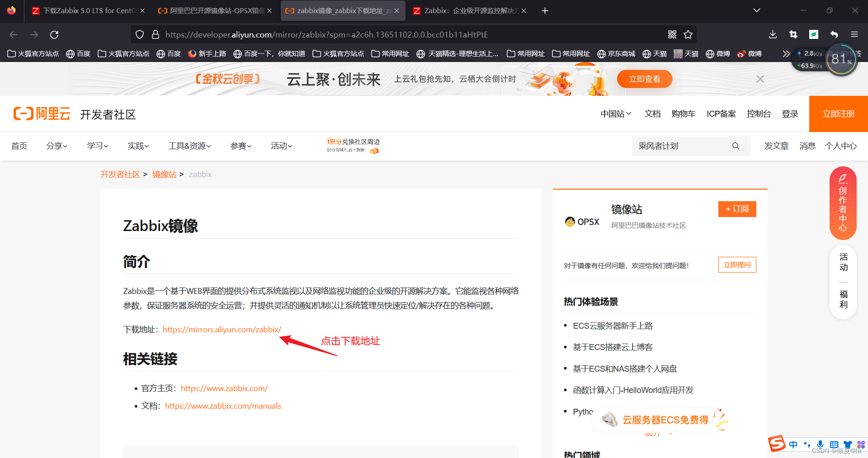Expand the 中国站 region dropdown

tap(616, 114)
